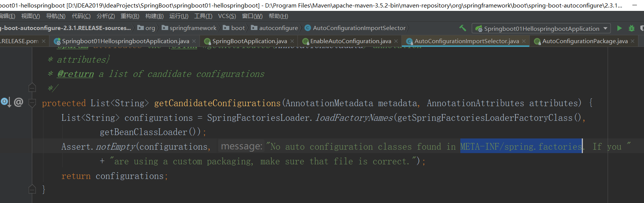This screenshot has width=644, height=203.
Task: Click the springframework breadcrumb folder
Action: click(193, 28)
